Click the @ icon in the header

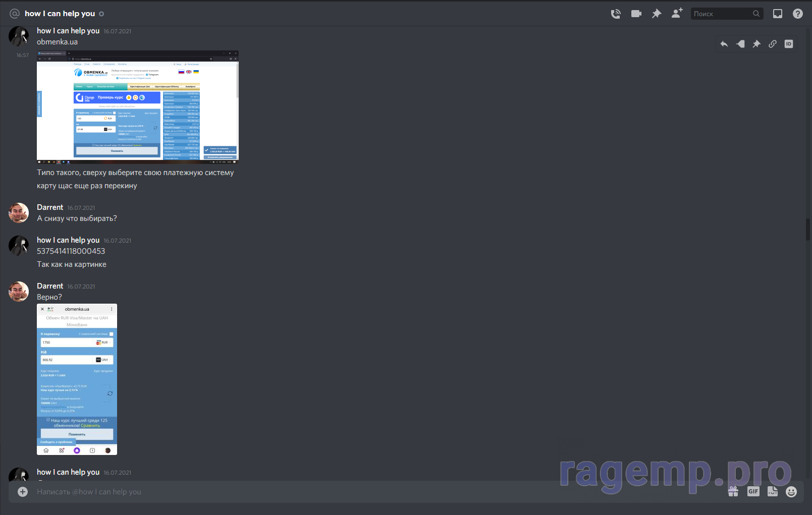point(15,14)
